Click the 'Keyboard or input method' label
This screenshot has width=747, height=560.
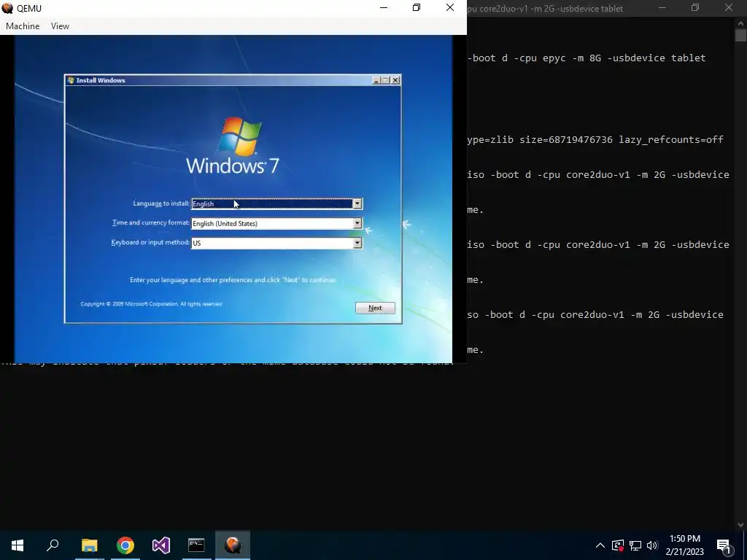[x=150, y=242]
